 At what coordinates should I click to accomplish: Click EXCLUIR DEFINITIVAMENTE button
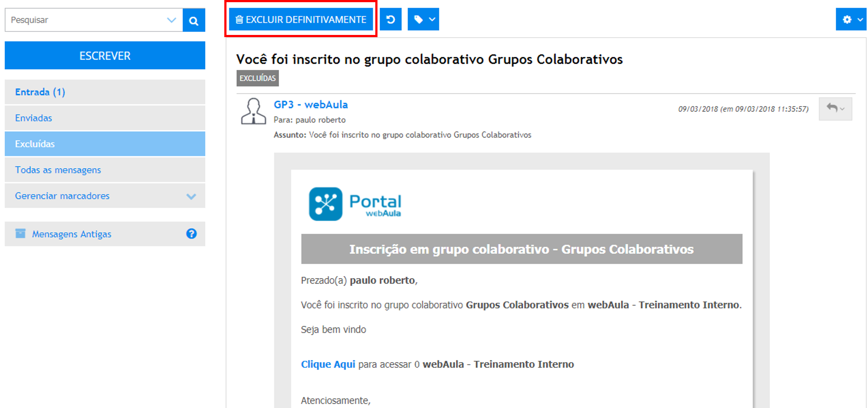tap(301, 20)
